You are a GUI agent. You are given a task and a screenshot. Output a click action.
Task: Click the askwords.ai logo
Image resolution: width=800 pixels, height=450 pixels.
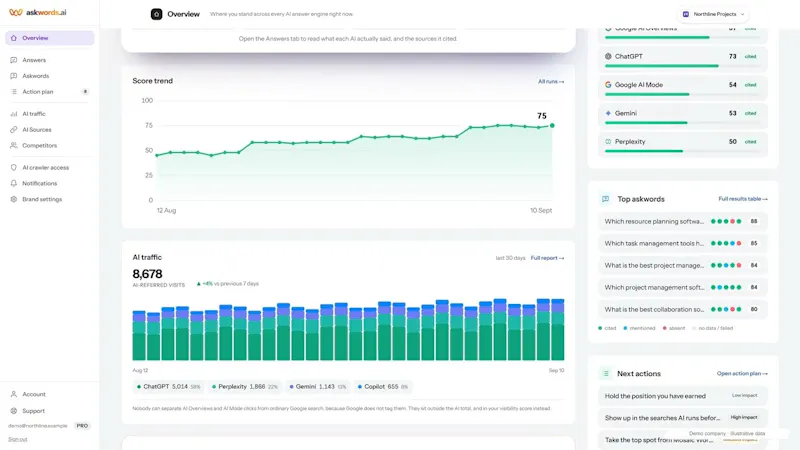tap(38, 12)
